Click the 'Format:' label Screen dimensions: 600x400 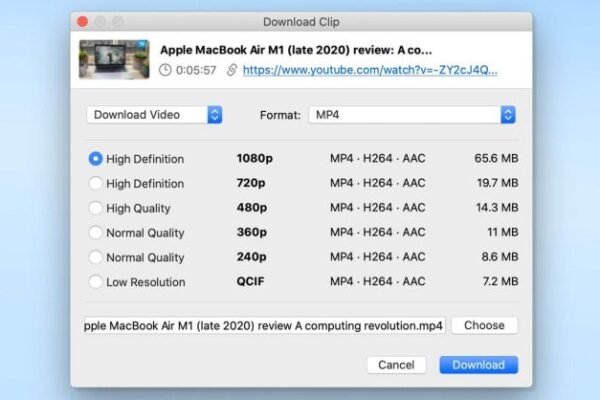coord(280,115)
